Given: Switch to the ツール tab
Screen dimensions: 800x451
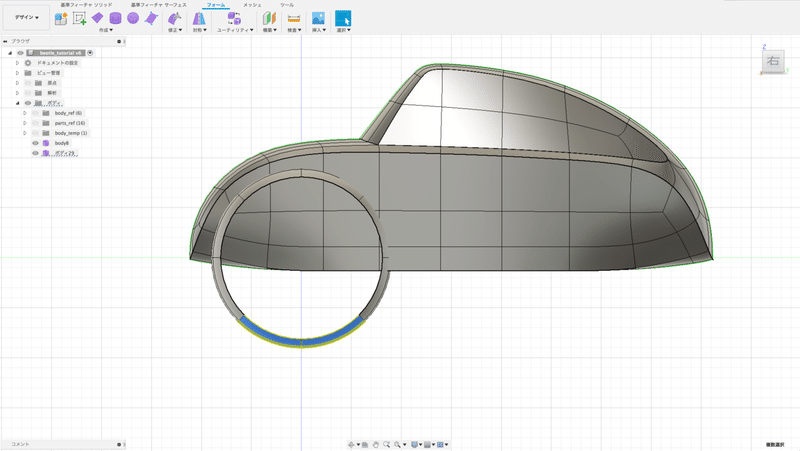Looking at the screenshot, I should pos(287,5).
